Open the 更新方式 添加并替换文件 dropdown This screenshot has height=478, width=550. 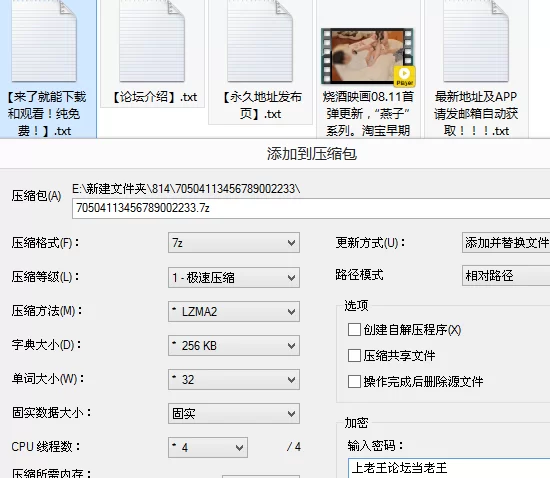506,242
